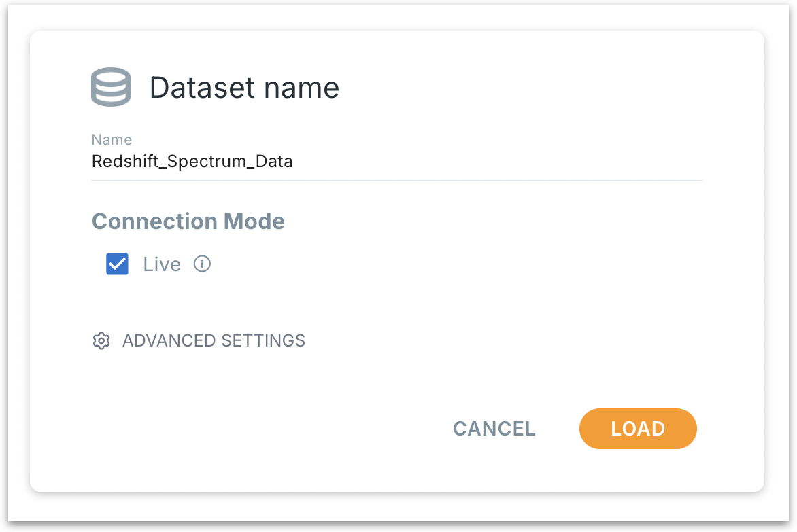Click the "Live" checkbox label text
Image resolution: width=797 pixels, height=532 pixels.
pyautogui.click(x=162, y=264)
